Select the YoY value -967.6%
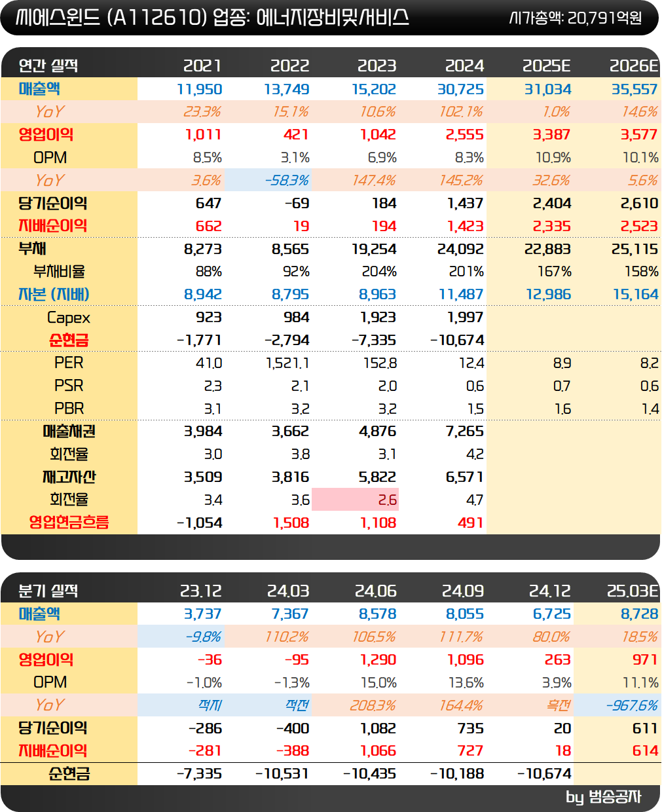The height and width of the screenshot is (812, 662). pos(632,705)
